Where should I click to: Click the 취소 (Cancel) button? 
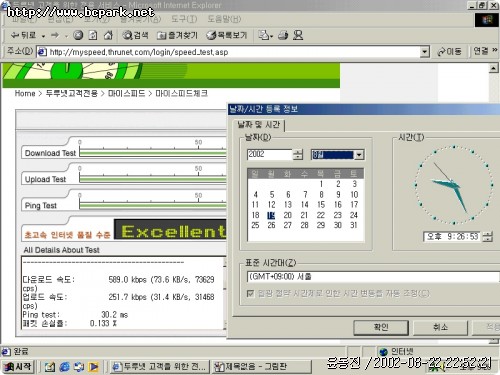point(440,327)
